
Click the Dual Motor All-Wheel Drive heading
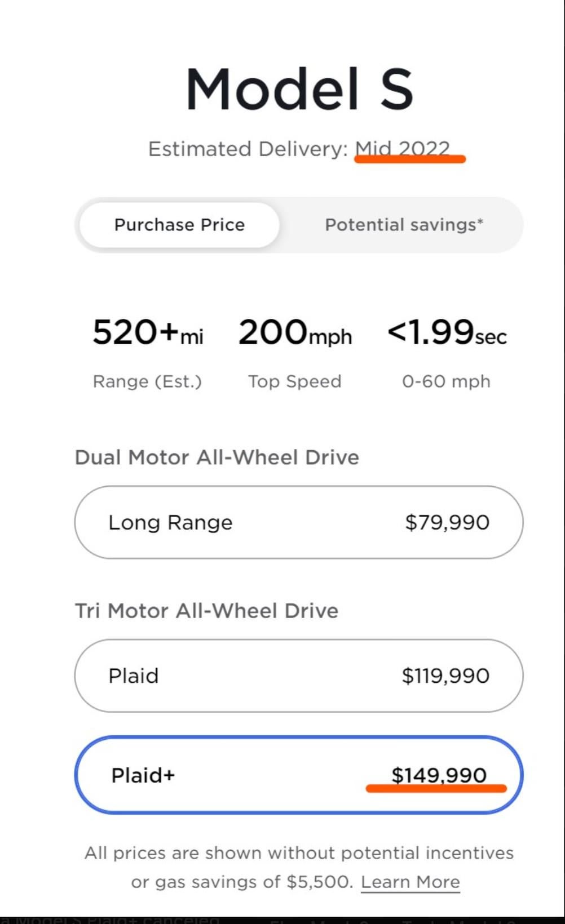pos(217,457)
